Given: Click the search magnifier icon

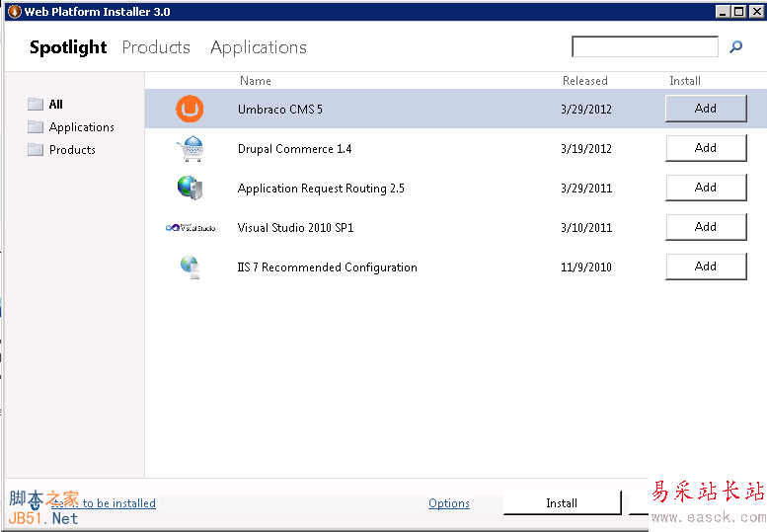Looking at the screenshot, I should click(x=735, y=46).
